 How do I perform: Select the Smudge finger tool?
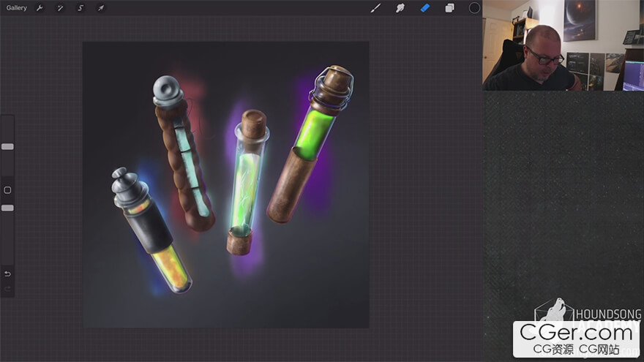click(400, 8)
